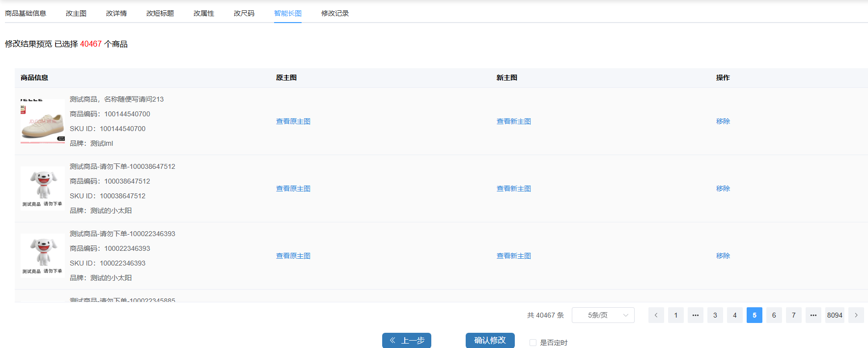Viewport: 868px width, 348px height.
Task: View 查看原主图 for product 100144540700
Action: click(293, 121)
